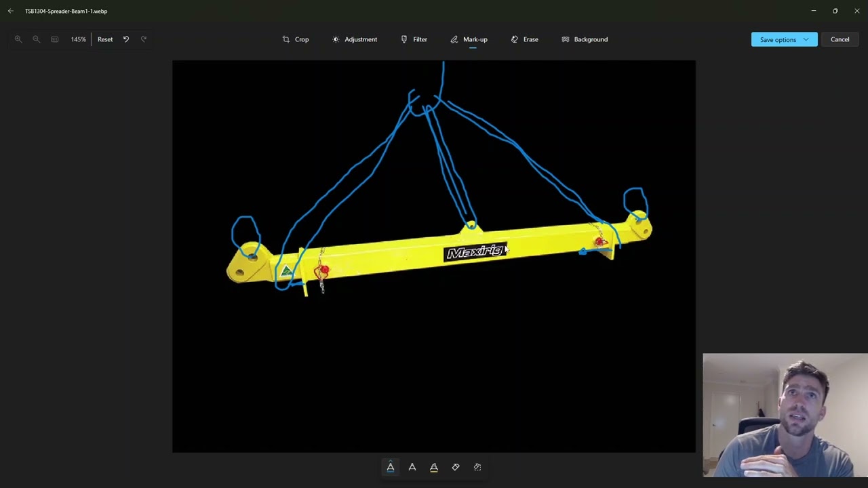
Task: Click the fit to window icon
Action: click(x=55, y=39)
